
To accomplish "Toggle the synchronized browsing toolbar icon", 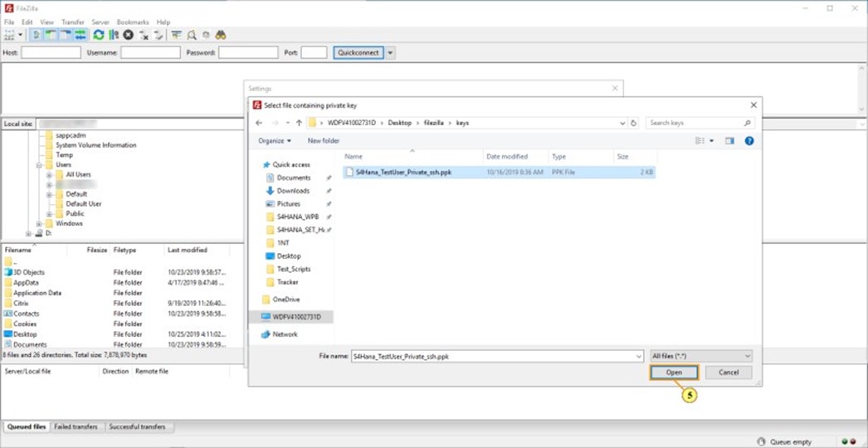I will coord(207,35).
